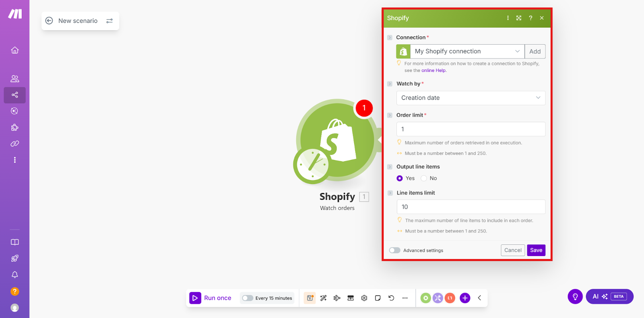Open scenario settings sliders icon near title

click(109, 21)
